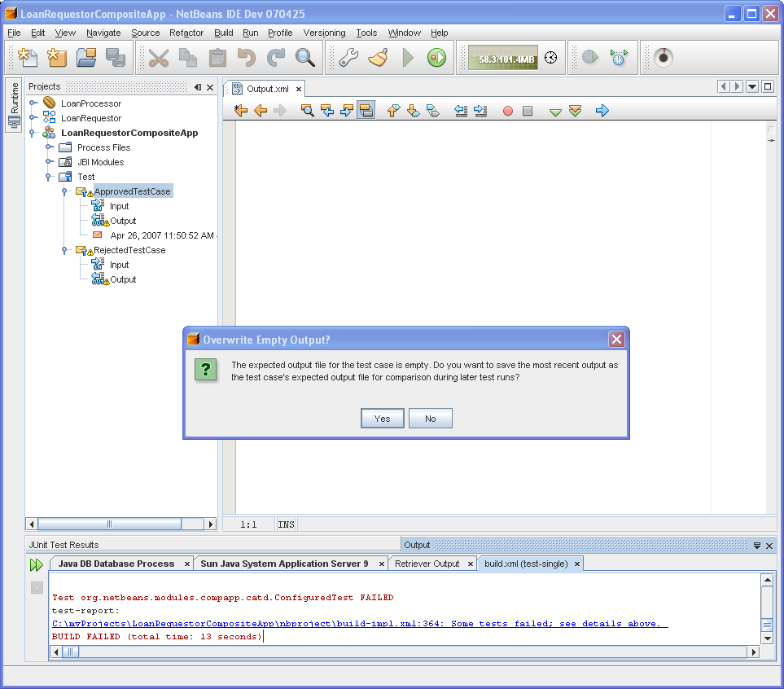This screenshot has width=784, height=689.
Task: Click the Projects panel horizontal scrollbar thumb
Action: 109,524
